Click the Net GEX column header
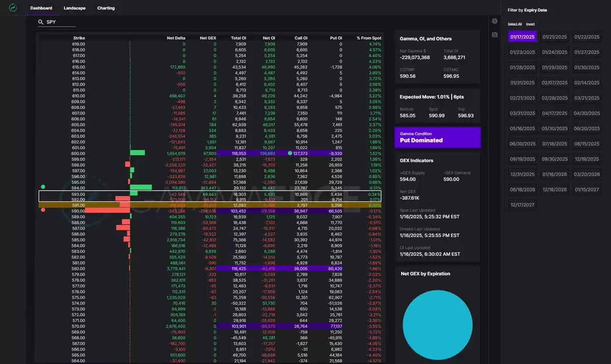611x364 pixels. pyautogui.click(x=208, y=38)
